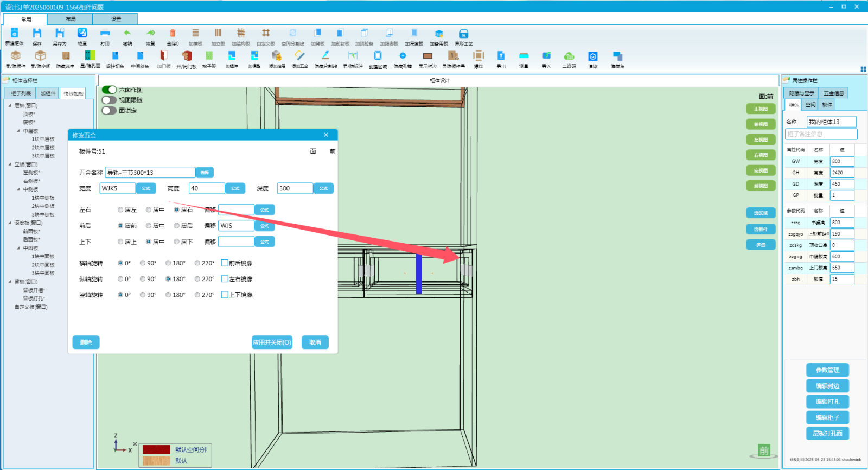Image resolution: width=868 pixels, height=470 pixels.
Task: Click the 渲染 render icon
Action: pyautogui.click(x=593, y=56)
